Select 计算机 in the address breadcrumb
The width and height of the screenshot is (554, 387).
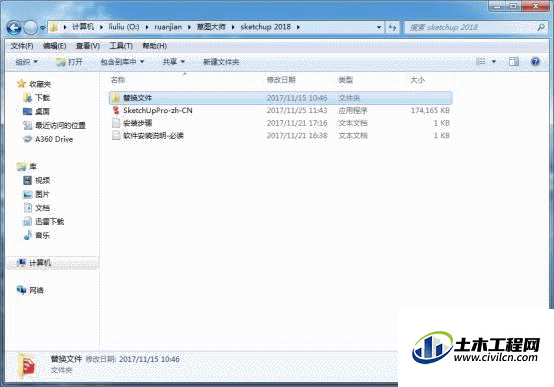83,27
